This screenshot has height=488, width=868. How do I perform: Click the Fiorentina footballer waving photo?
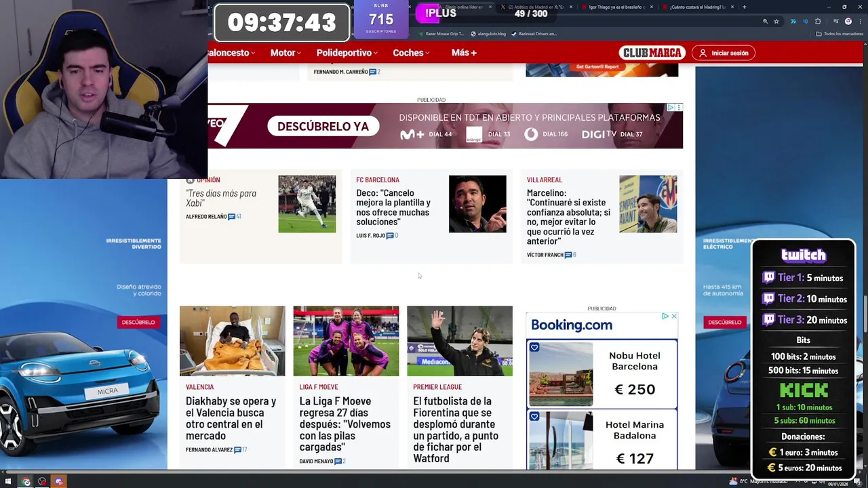click(x=460, y=341)
